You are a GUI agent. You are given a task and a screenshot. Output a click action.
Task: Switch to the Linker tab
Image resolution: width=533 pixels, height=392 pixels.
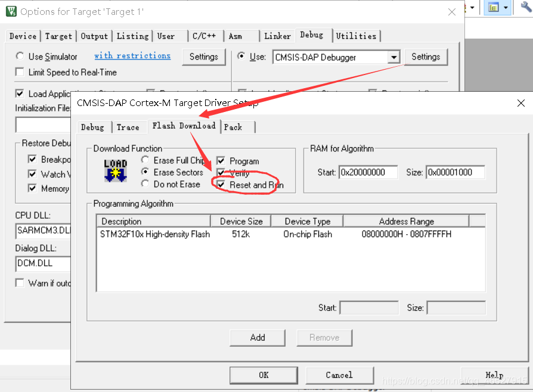pos(277,36)
